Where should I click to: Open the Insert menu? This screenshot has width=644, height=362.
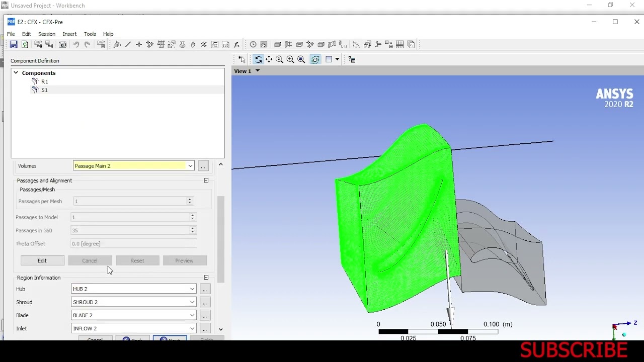coord(69,34)
